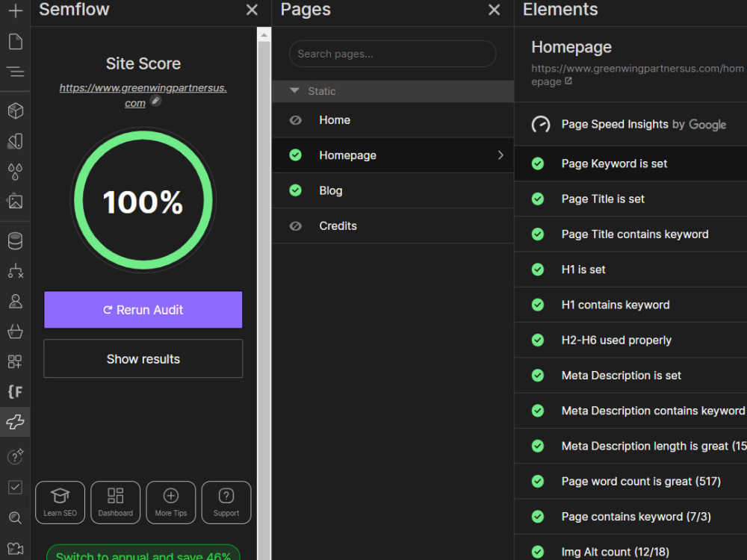Open the Finsweet {F icon
Screen dimensions: 747x560
15,391
